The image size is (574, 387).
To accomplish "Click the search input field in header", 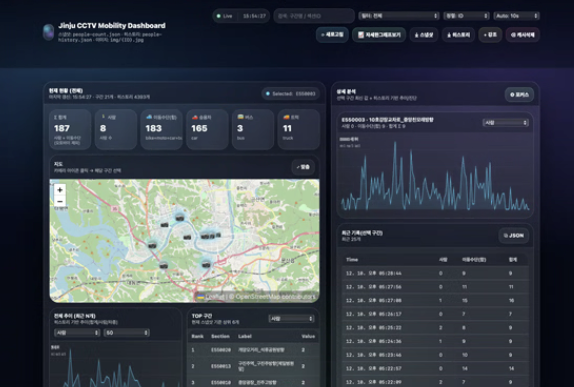I will click(314, 16).
